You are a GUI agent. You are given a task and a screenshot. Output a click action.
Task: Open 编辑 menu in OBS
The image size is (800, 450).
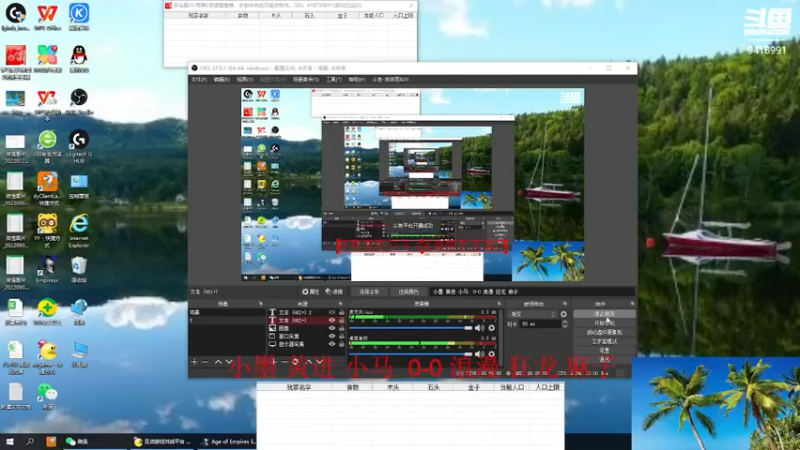[x=221, y=80]
